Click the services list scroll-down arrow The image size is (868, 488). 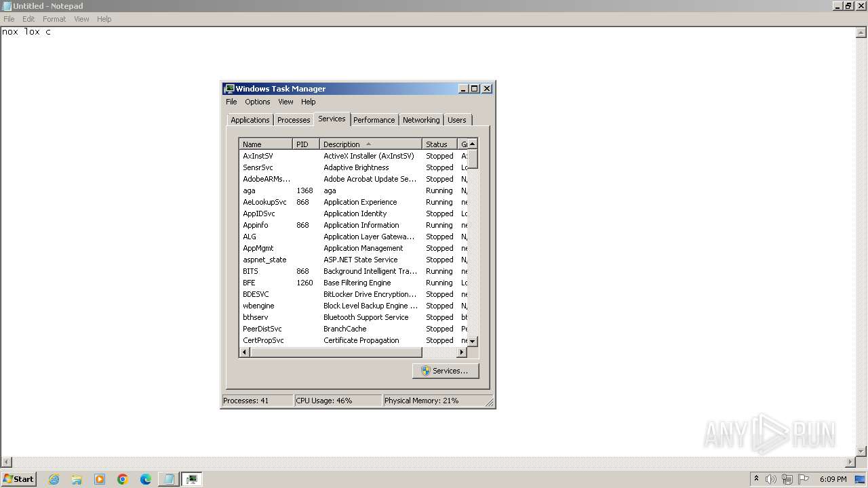click(473, 342)
